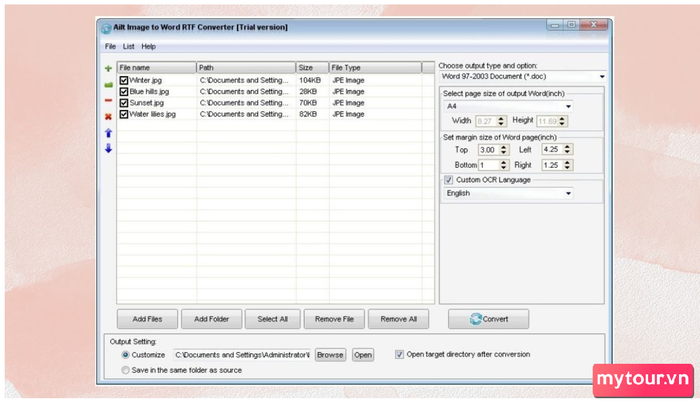Select the Water lilies.jpg file name

point(152,114)
